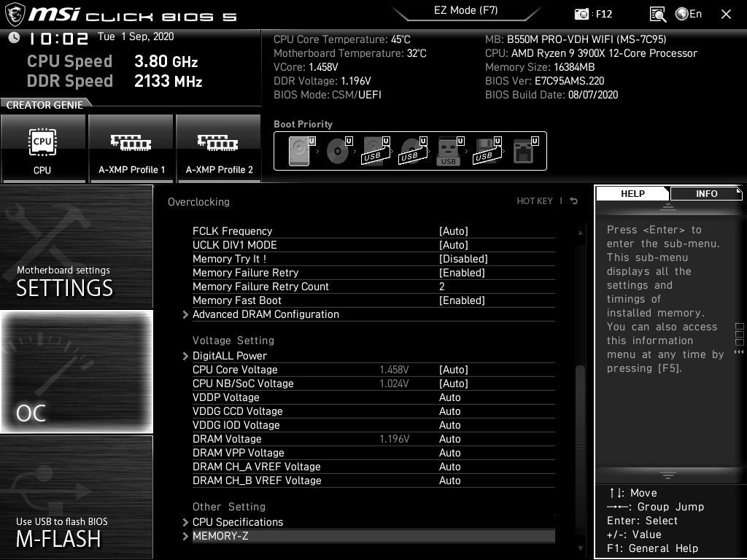The image size is (747, 560).
Task: Click the clock icon beside the time
Action: [x=14, y=38]
